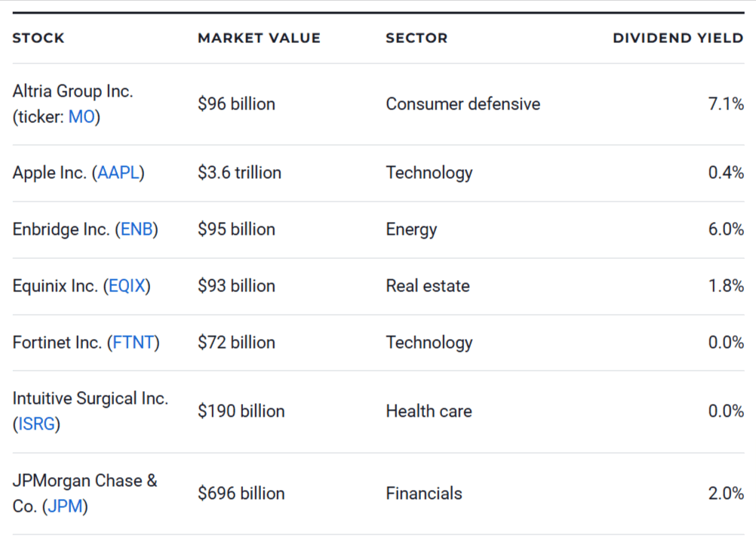Screen dimensions: 756x545
Task: Click the Real estate sector cell
Action: pyautogui.click(x=427, y=286)
